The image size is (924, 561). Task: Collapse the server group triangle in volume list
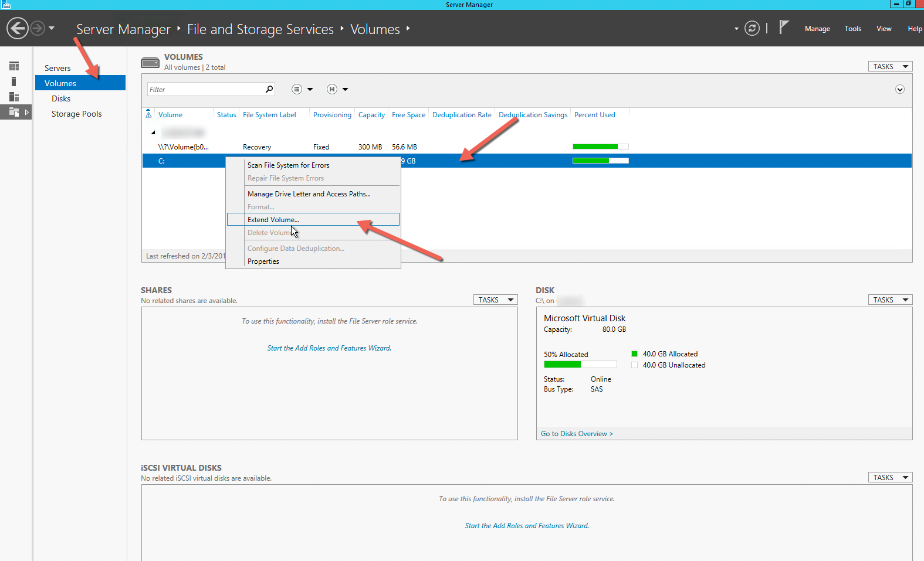click(153, 132)
